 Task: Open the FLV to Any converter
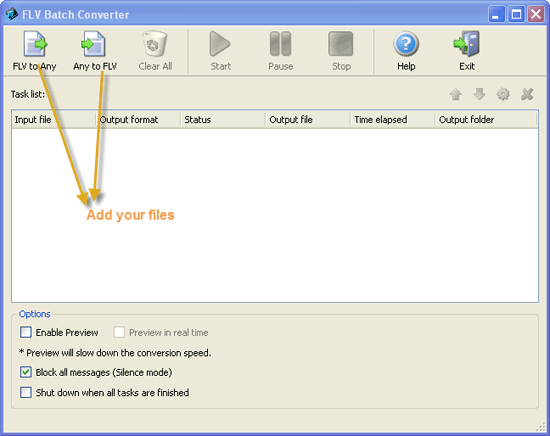pyautogui.click(x=34, y=51)
